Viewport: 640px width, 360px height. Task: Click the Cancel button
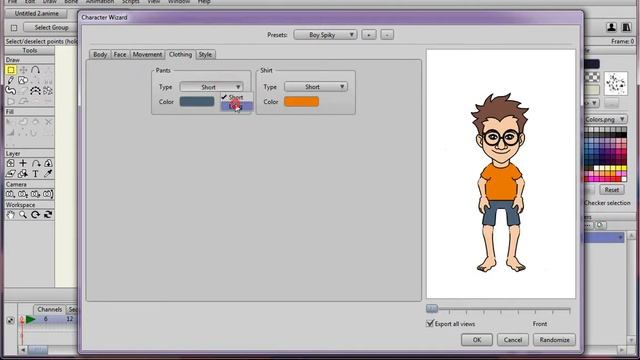pyautogui.click(x=513, y=340)
